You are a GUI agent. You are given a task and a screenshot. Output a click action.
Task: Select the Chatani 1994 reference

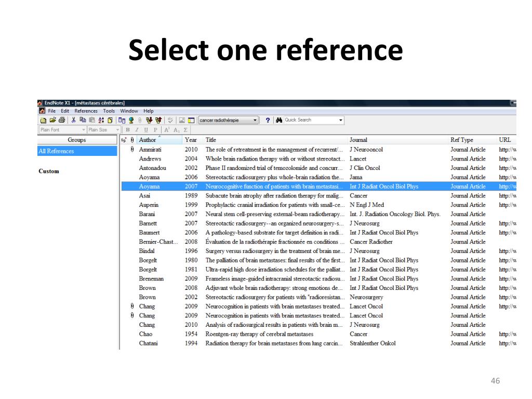point(318,343)
